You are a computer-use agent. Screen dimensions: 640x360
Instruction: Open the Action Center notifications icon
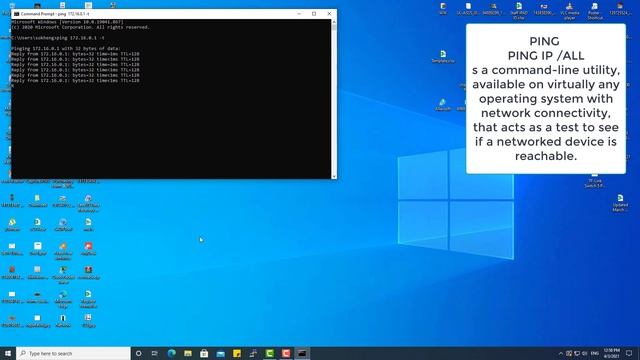(629, 353)
